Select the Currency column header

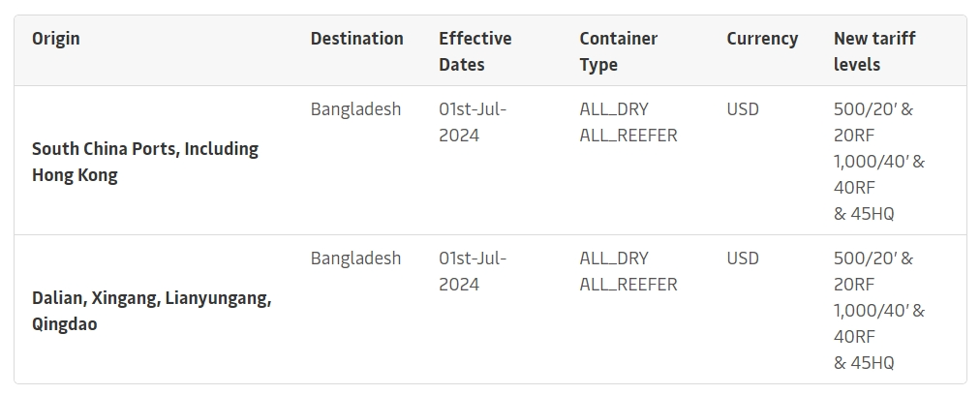(x=762, y=39)
